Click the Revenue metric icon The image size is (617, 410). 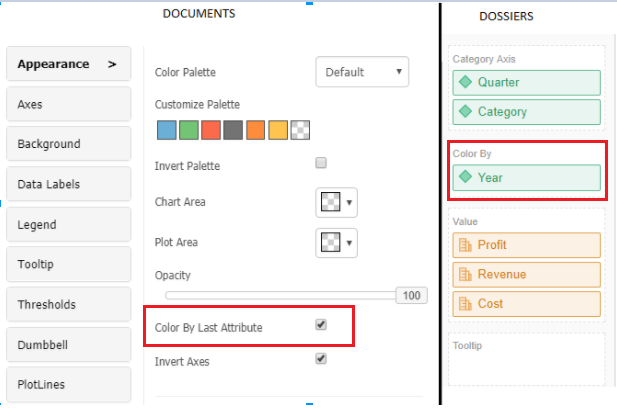tap(465, 274)
